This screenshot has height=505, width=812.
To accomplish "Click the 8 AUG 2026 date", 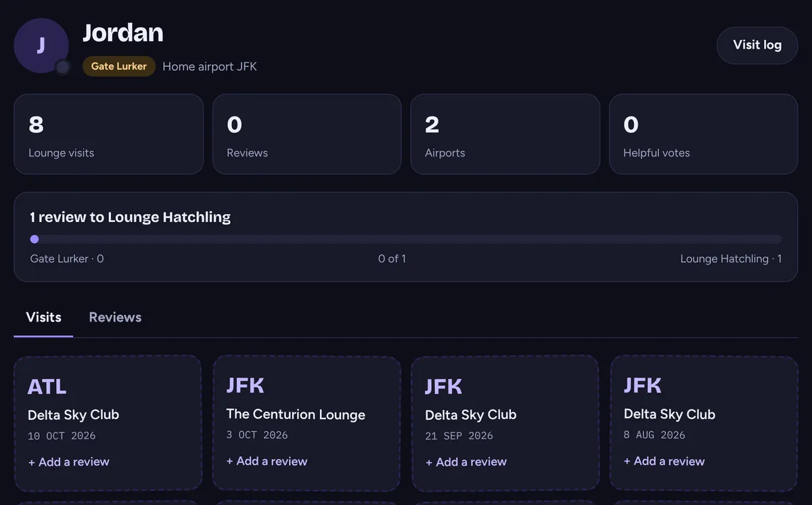I will point(654,435).
